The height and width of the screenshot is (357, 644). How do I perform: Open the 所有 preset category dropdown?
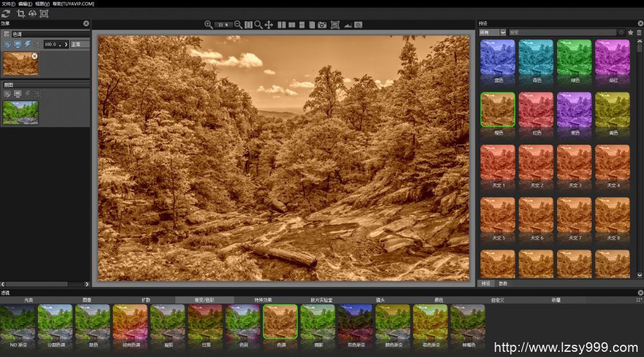(493, 32)
